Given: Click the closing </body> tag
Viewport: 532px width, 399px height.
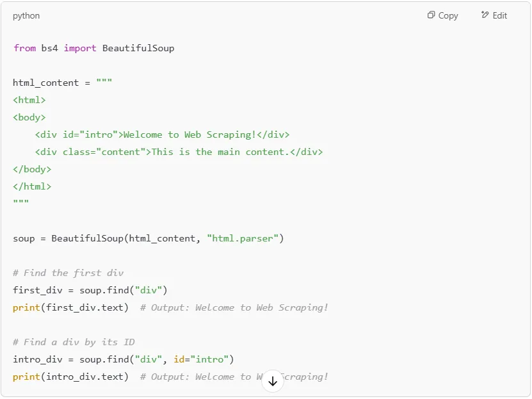Looking at the screenshot, I should [x=32, y=169].
